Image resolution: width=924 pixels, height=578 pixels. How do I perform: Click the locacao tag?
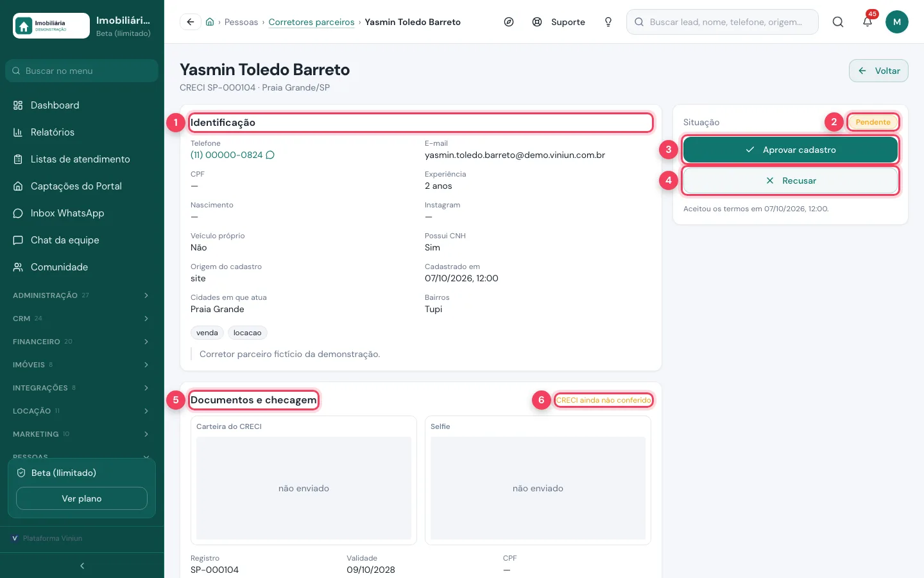[248, 333]
